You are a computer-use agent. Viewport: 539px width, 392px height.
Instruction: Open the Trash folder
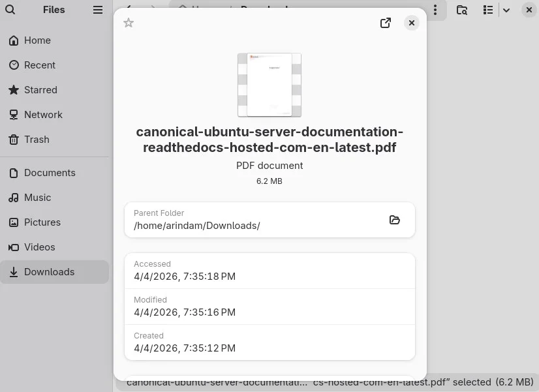point(37,140)
